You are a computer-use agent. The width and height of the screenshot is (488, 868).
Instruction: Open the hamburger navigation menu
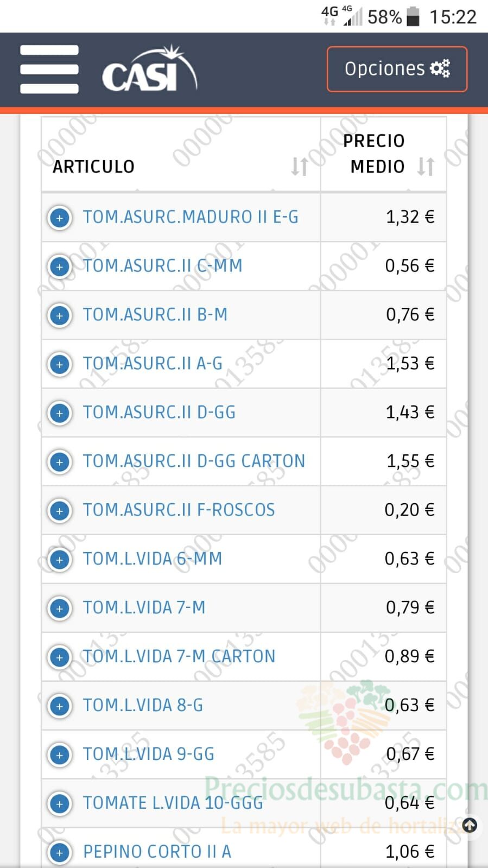coord(49,69)
